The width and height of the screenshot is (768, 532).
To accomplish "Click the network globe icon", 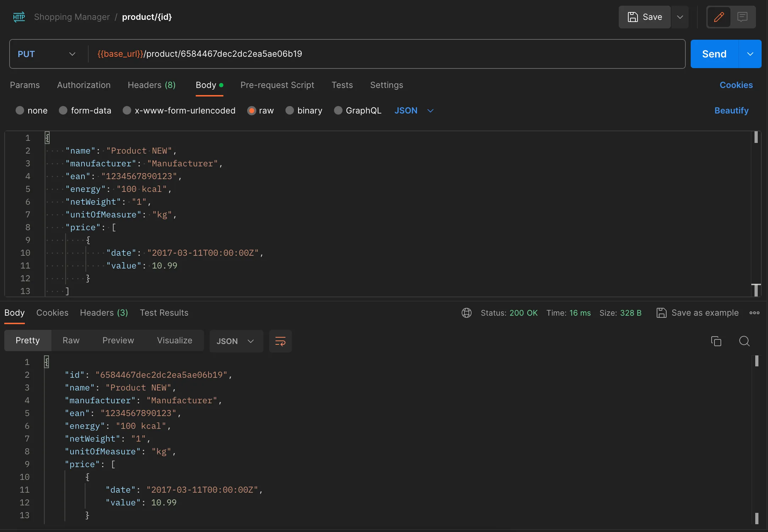I will click(x=467, y=313).
